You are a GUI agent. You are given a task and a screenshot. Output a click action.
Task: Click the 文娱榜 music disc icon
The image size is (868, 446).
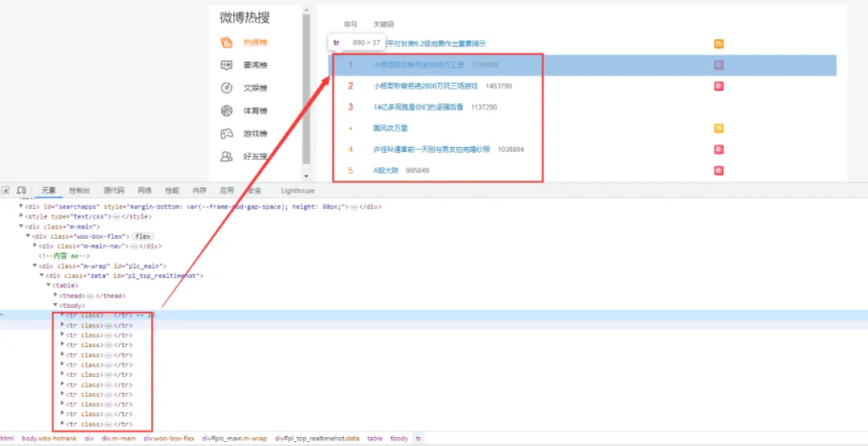227,88
